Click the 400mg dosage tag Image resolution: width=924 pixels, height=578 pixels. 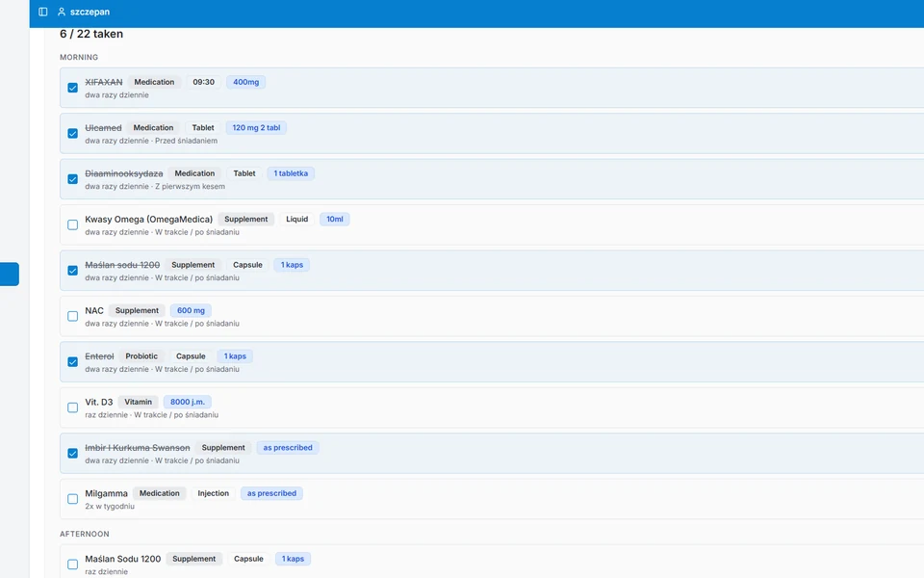tap(245, 82)
